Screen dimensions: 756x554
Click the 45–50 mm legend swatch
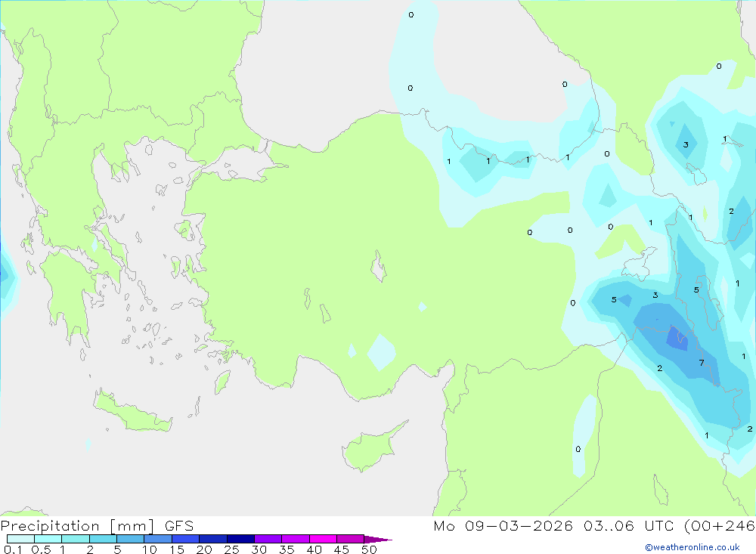(350, 539)
